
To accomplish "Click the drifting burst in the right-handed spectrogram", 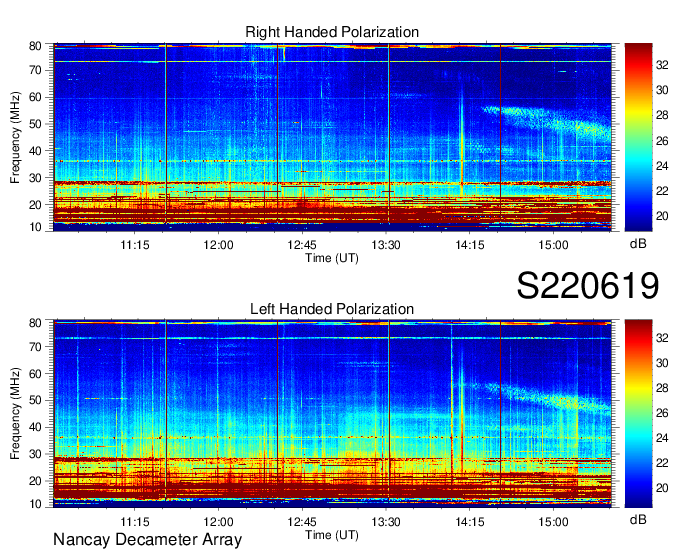I will tap(546, 121).
